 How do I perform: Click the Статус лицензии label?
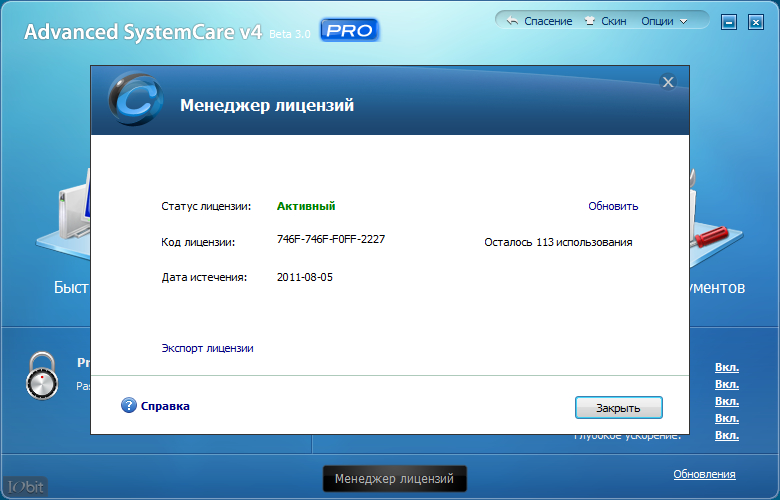[206, 206]
